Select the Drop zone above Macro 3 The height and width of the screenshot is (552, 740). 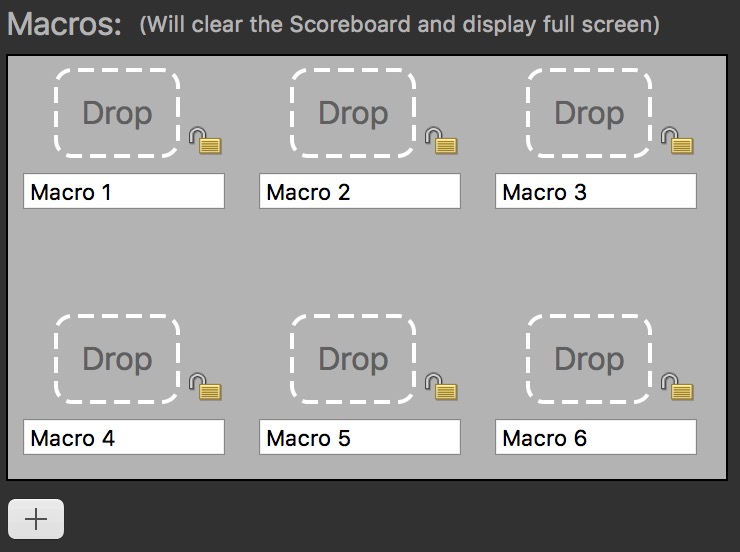pos(589,113)
